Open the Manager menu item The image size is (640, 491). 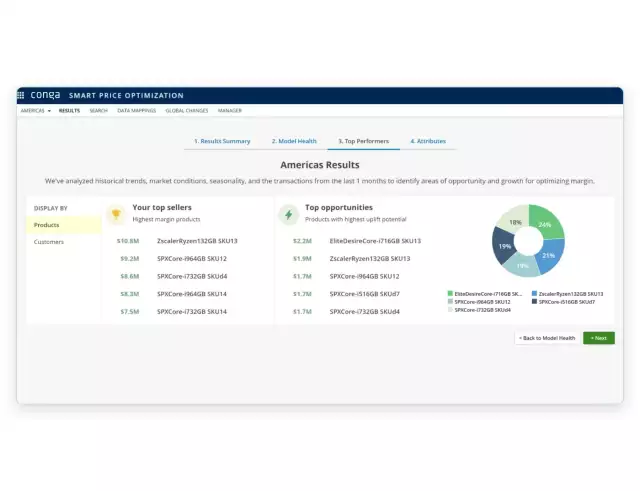(230, 111)
